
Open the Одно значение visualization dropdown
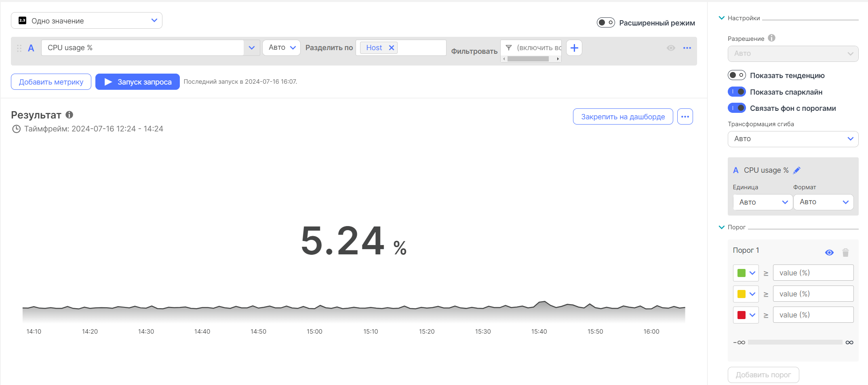click(x=86, y=21)
